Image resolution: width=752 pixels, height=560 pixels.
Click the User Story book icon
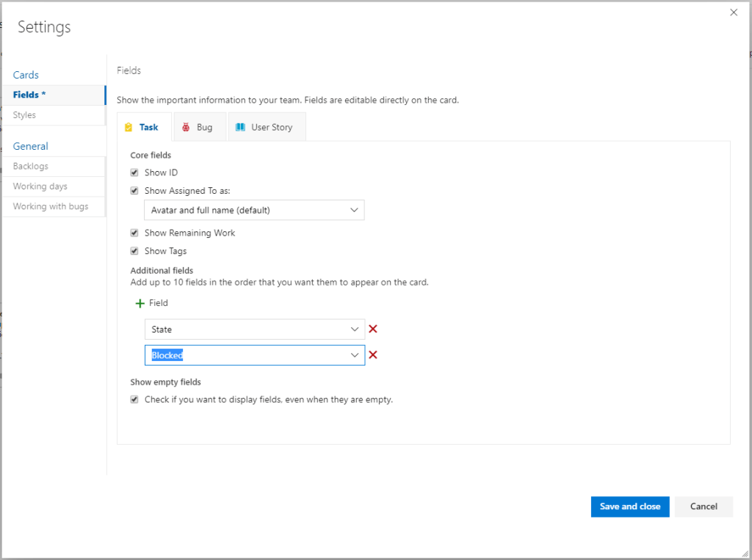point(240,127)
